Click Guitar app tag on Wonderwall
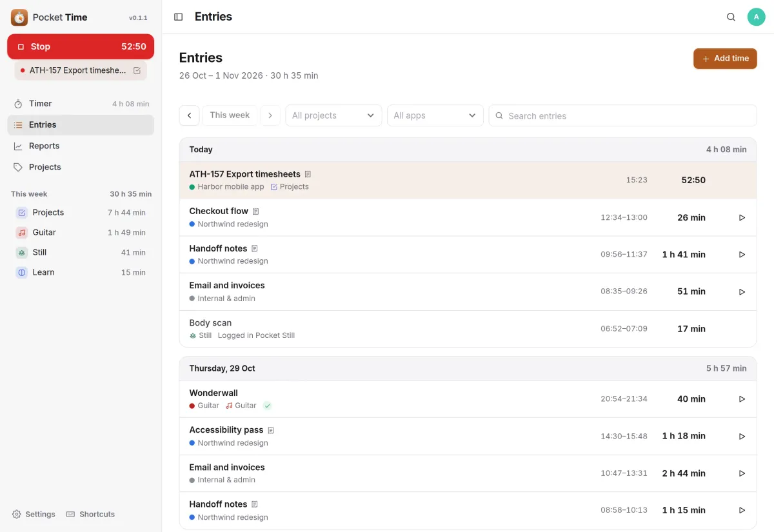The image size is (774, 532). (241, 406)
